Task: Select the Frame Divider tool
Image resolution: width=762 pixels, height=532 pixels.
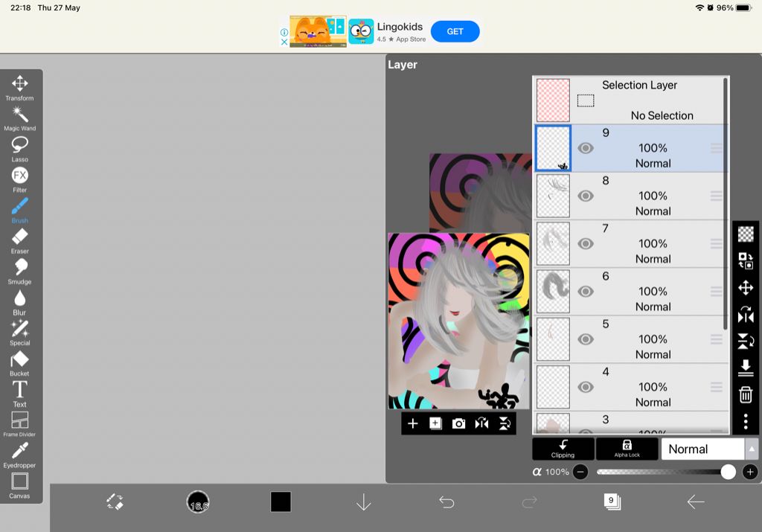Action: click(19, 424)
